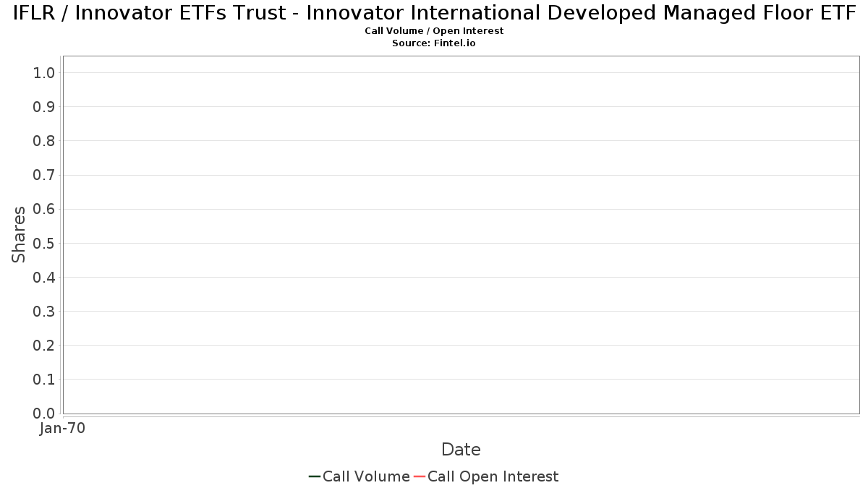Select the 0.4 y-axis tick label

(x=44, y=277)
